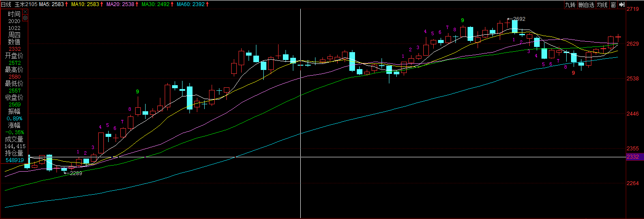
Task: Click the 2289 low price marker
Action: (76, 173)
